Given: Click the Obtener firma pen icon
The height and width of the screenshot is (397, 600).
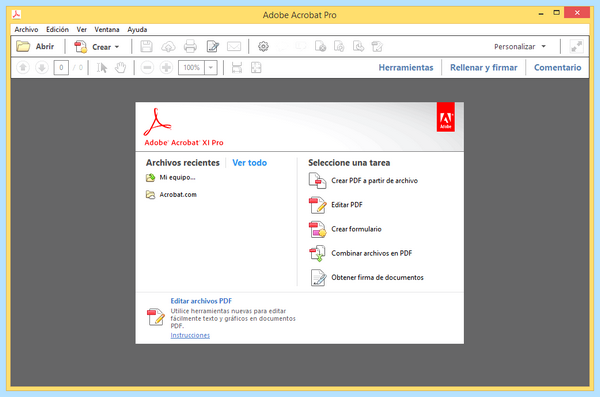Looking at the screenshot, I should pos(318,278).
